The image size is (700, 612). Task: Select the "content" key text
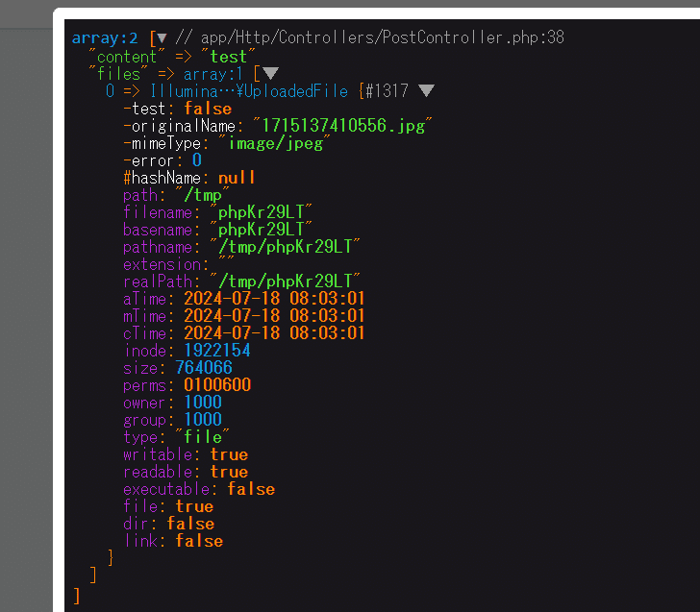tap(126, 57)
